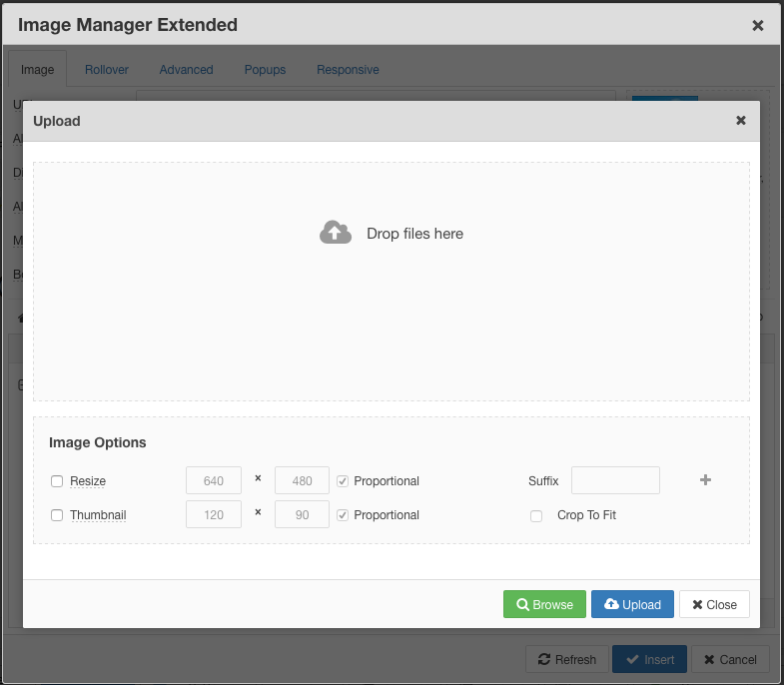This screenshot has height=685, width=784.
Task: Click the Resize width field showing 640
Action: pos(214,480)
